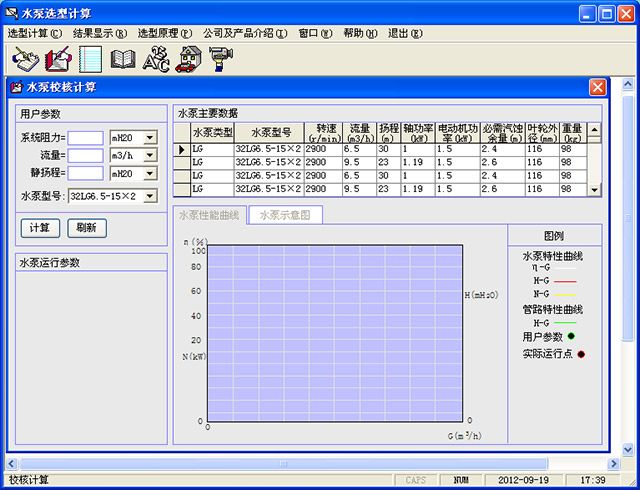
Task: Open the 流量 unit dropdown (m3/h)
Action: [150, 155]
